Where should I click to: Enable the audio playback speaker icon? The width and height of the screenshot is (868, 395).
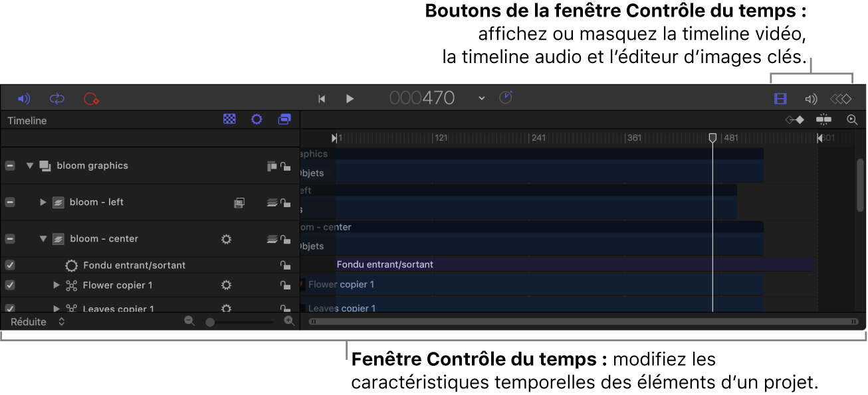[x=25, y=98]
